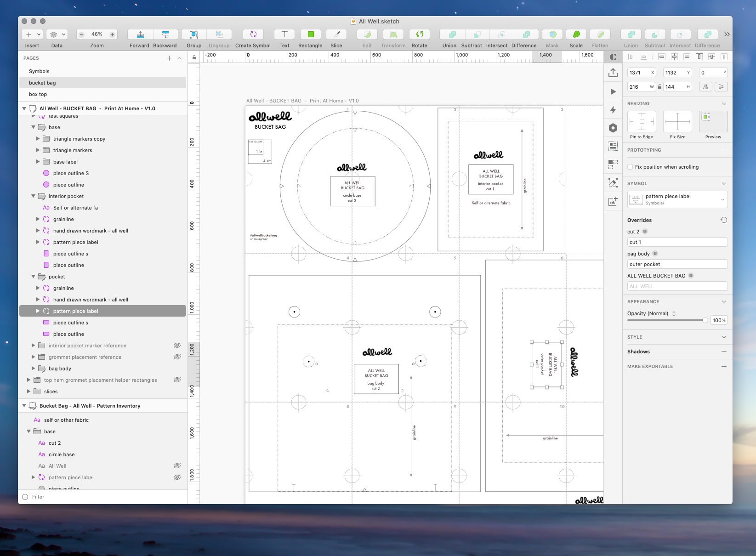The image size is (756, 556).
Task: Enable Fix position when scrolling checkbox
Action: (631, 167)
